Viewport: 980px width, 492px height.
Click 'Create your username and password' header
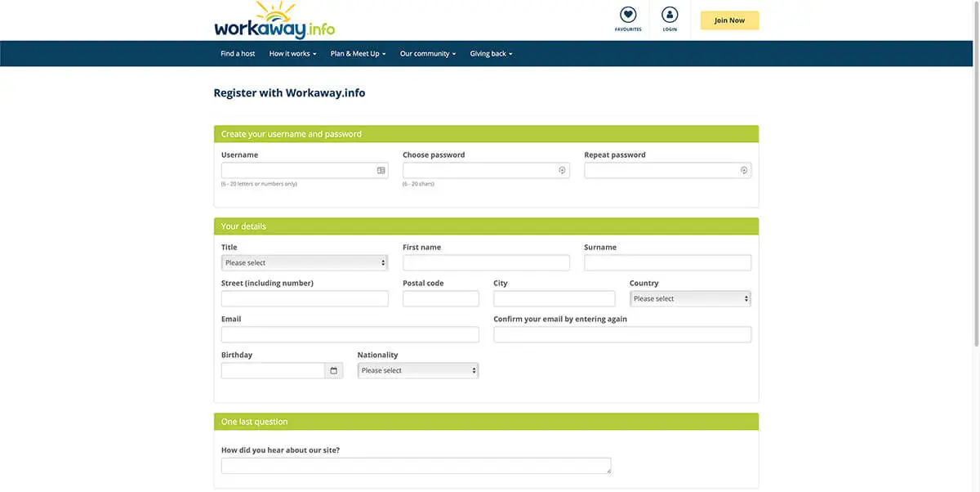click(x=486, y=134)
